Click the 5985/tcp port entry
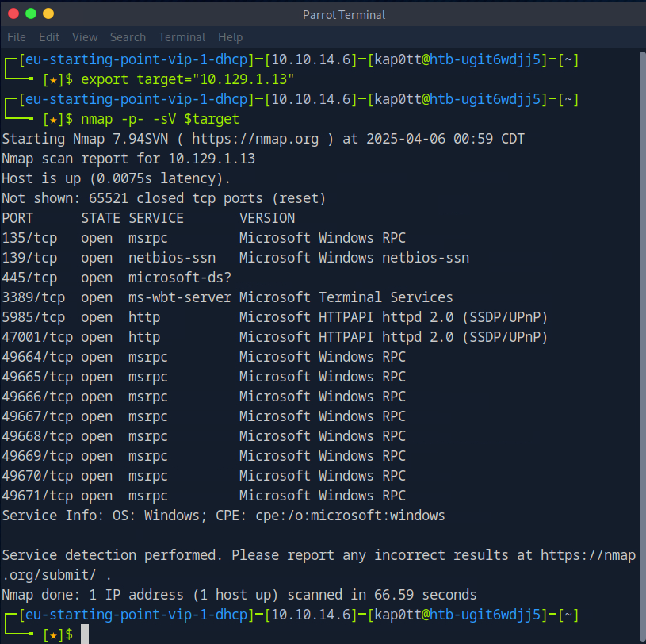 click(x=29, y=317)
